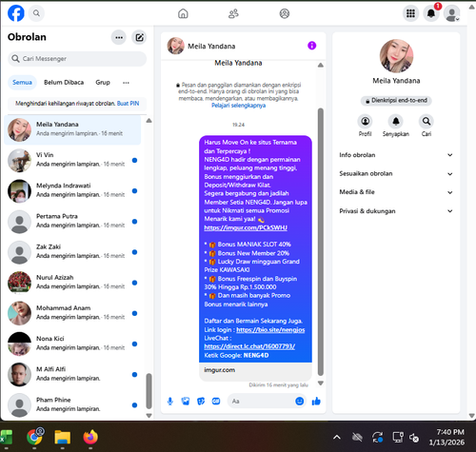Open emoji picker in message box
The width and height of the screenshot is (476, 452).
pos(299,402)
